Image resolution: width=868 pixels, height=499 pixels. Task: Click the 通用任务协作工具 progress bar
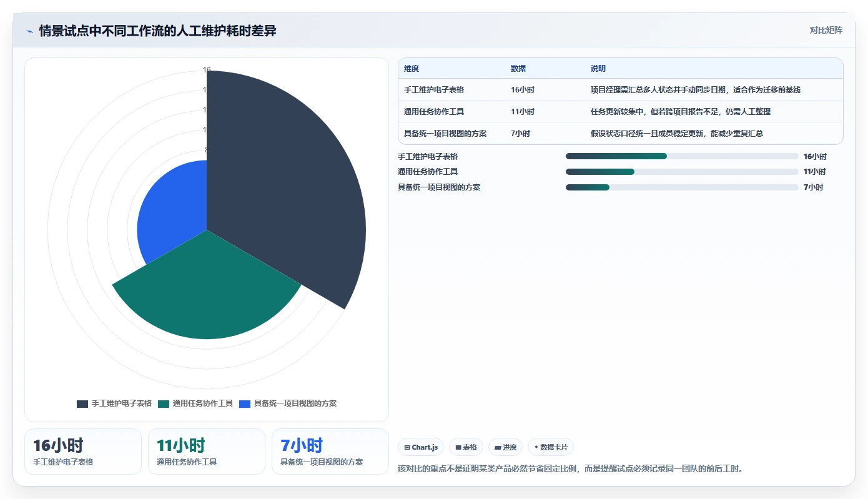(682, 172)
